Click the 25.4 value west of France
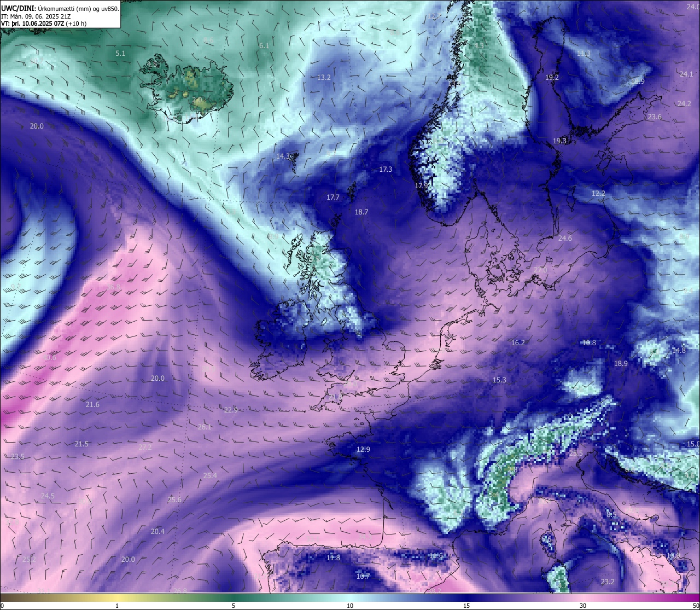The image size is (700, 610). point(210,476)
